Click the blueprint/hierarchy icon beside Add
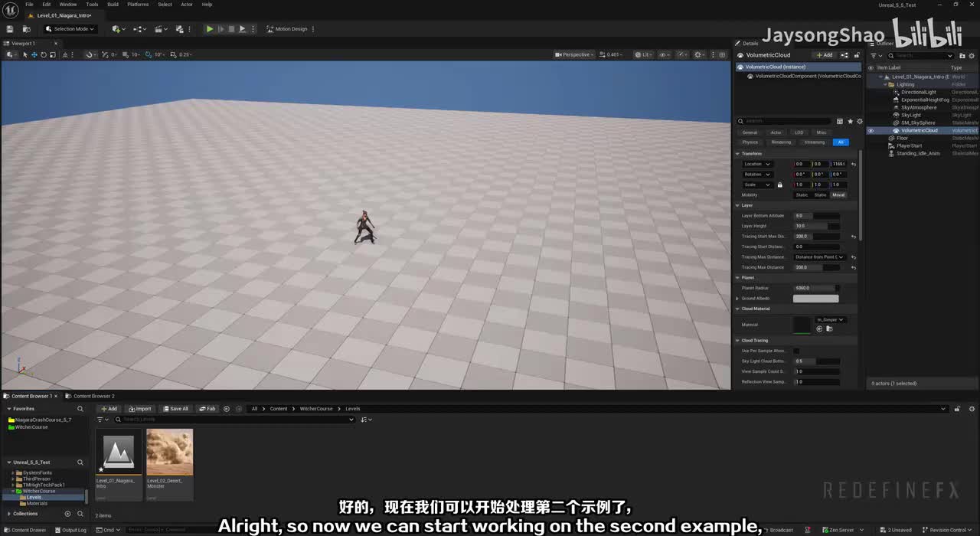Image resolution: width=980 pixels, height=536 pixels. click(x=845, y=55)
